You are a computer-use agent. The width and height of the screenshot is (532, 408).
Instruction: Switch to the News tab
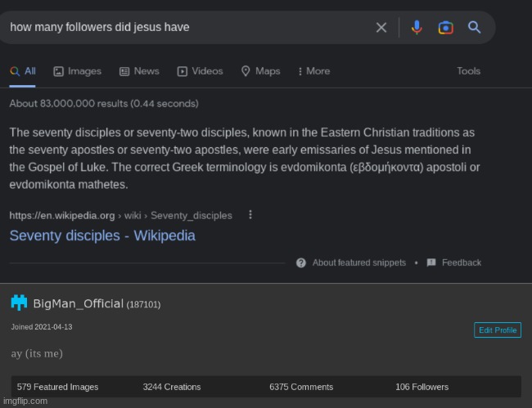pos(139,71)
